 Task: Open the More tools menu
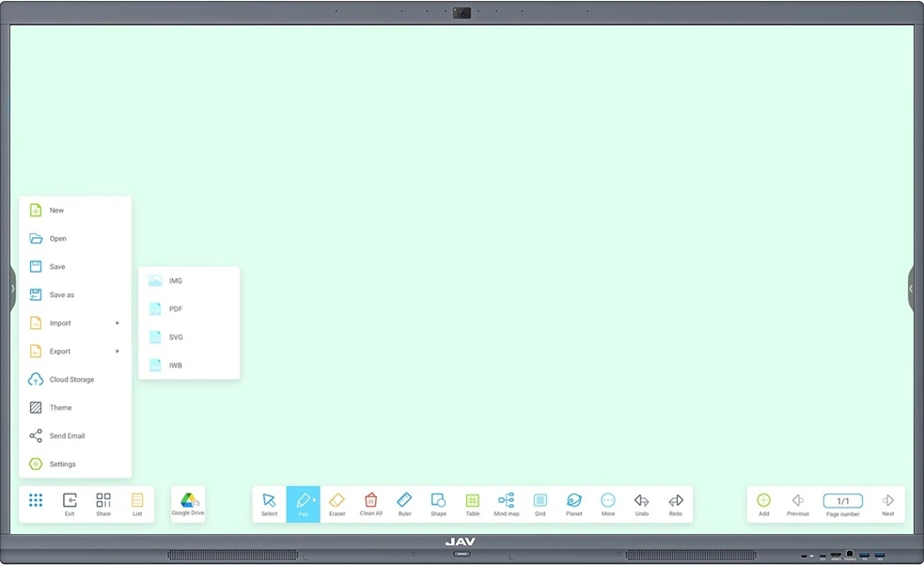(x=607, y=503)
